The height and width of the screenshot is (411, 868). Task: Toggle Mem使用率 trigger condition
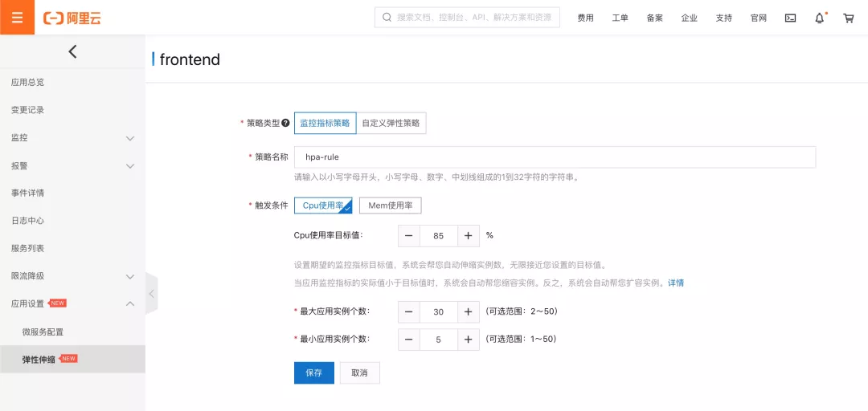click(391, 205)
